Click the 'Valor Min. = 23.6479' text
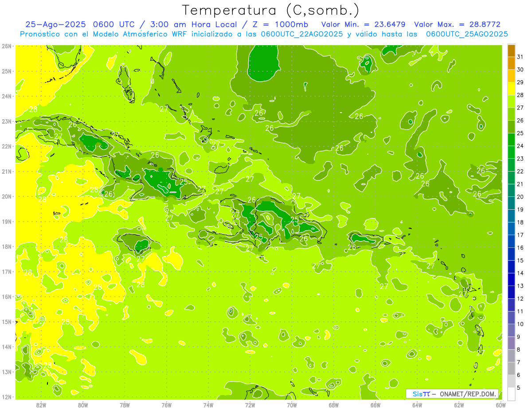 click(x=364, y=24)
